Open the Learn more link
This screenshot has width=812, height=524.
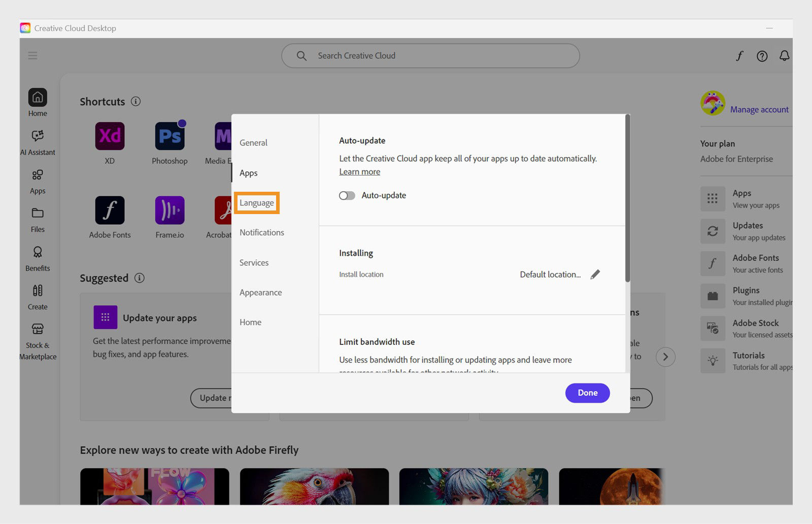coord(360,171)
